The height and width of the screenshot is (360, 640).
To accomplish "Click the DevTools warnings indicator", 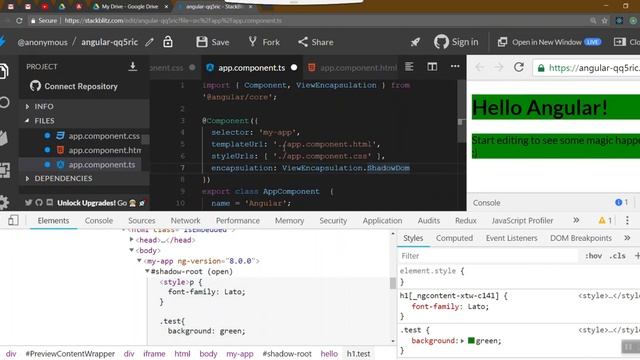I will 605,220.
